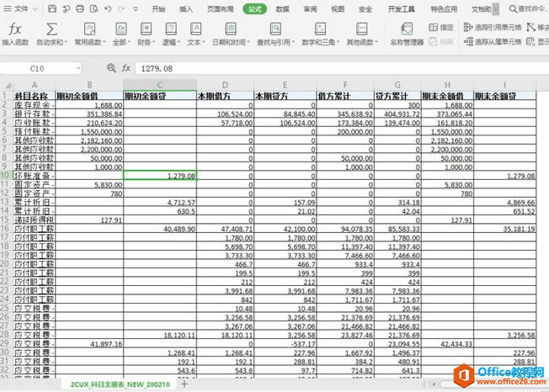Select row 10 header
This screenshot has width=549, height=392.
(6, 176)
